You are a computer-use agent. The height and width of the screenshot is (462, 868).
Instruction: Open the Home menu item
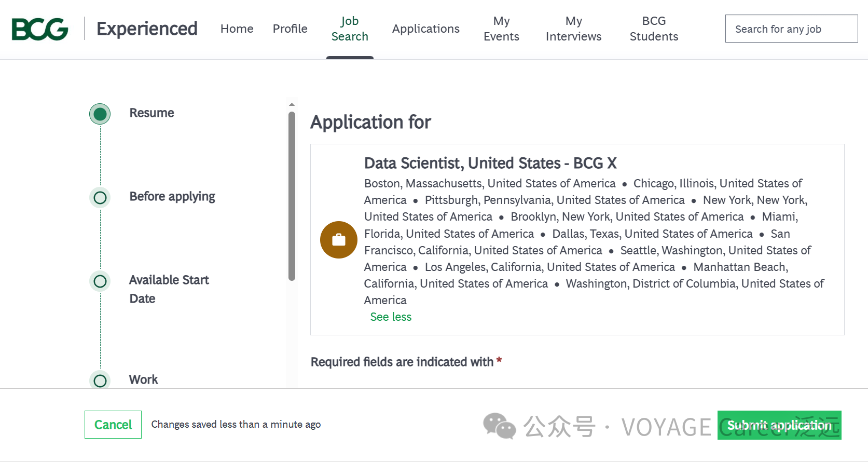(x=237, y=29)
